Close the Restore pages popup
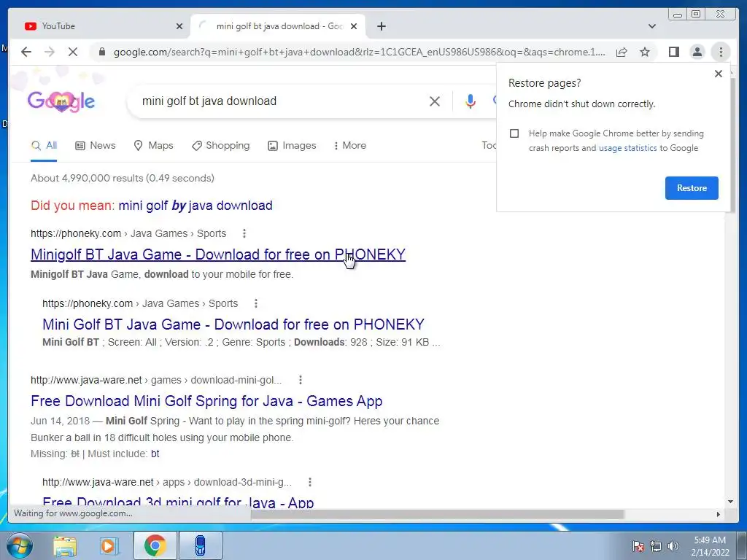The width and height of the screenshot is (747, 560). point(719,74)
